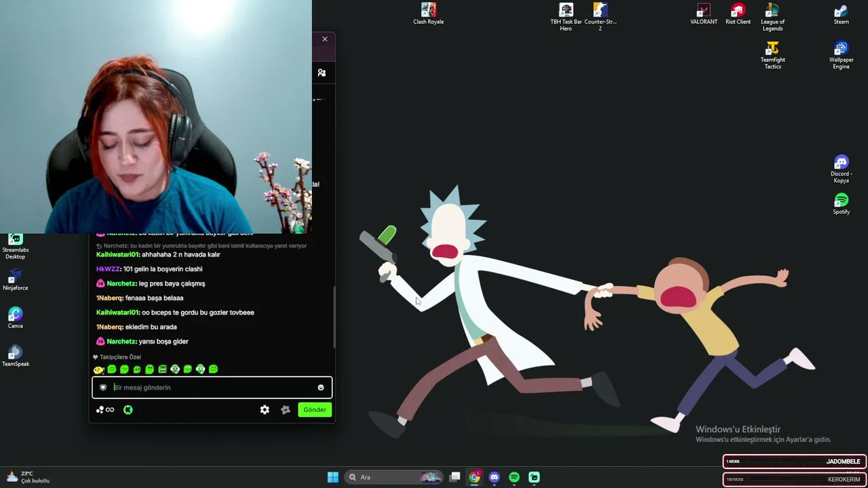Screen dimensions: 868x488
Task: Open the Windows Start menu
Action: 333,477
